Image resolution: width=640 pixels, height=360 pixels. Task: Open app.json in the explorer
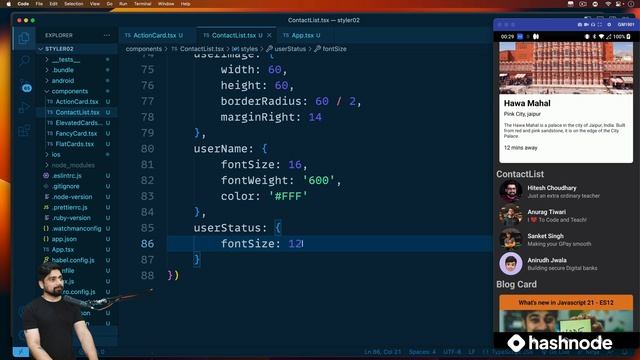64,239
